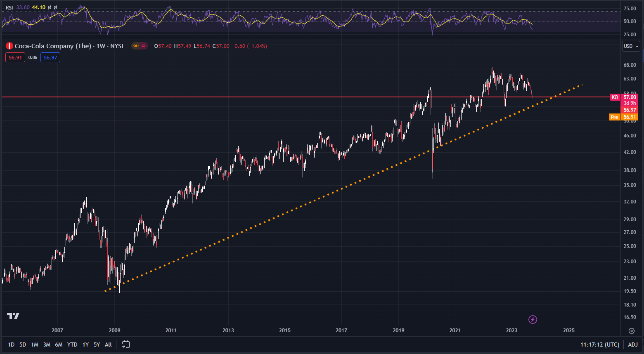Toggle ADJ adjusted data

[x=633, y=345]
